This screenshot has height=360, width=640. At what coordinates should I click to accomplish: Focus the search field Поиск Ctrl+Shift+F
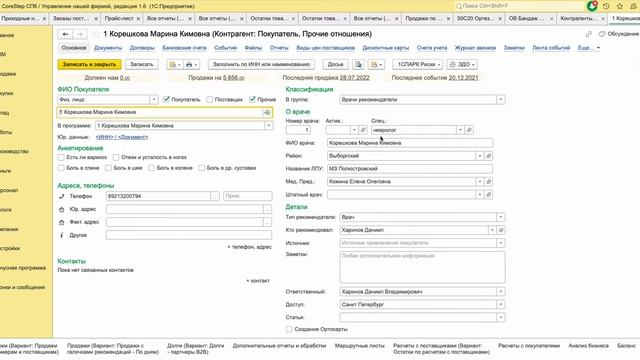pos(520,6)
